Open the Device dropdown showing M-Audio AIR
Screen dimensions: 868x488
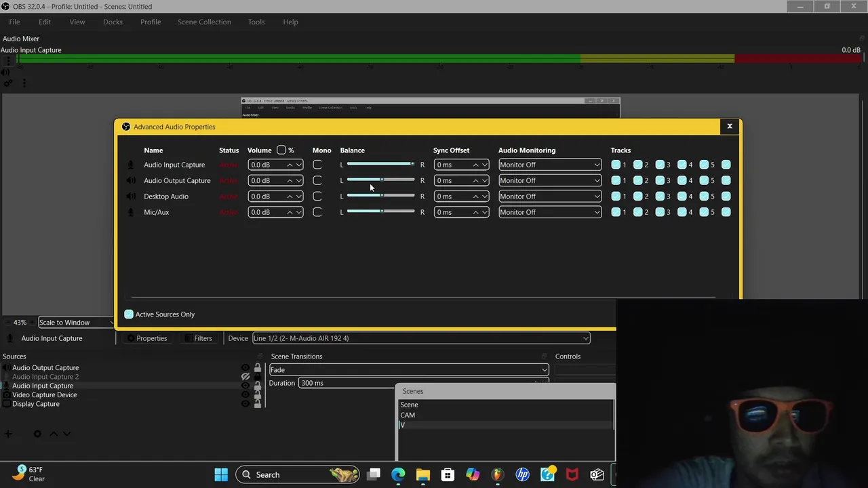tap(421, 338)
